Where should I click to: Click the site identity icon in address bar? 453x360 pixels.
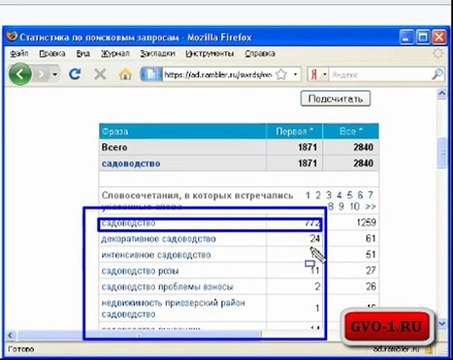151,74
